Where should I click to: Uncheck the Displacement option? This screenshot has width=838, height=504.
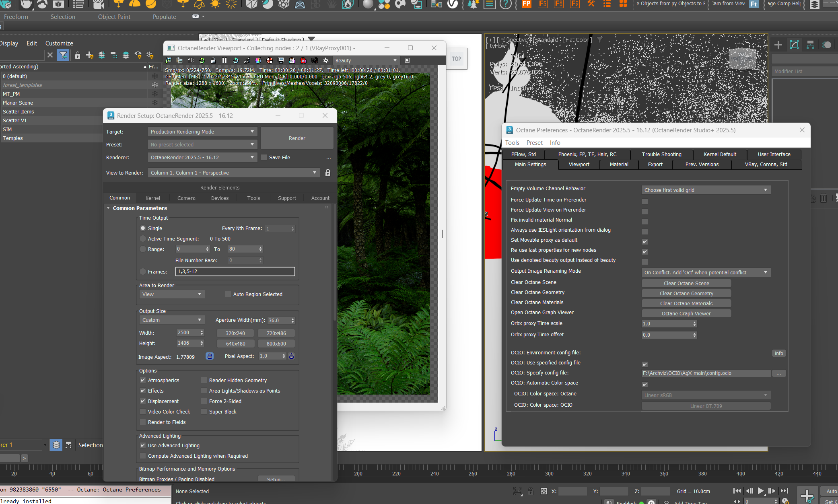[x=143, y=401]
